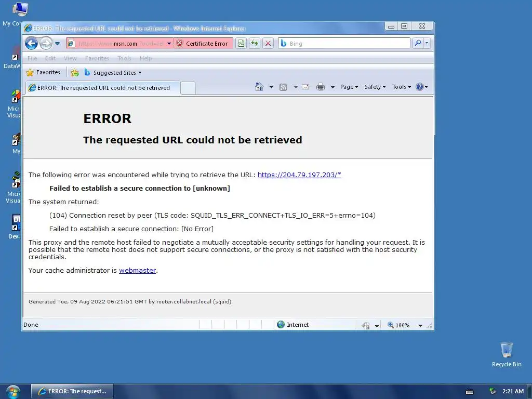Screen dimensions: 532x399
Task: Click the red Stop loading icon
Action: click(268, 44)
